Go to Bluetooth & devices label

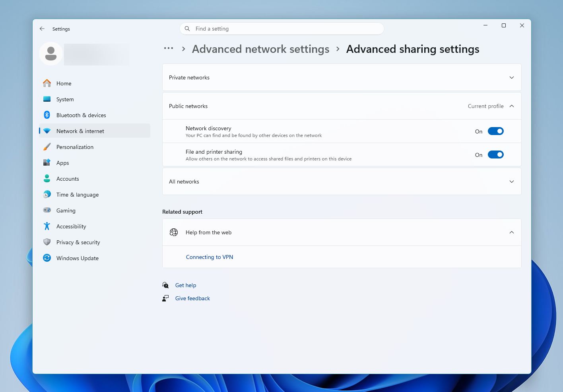tap(81, 115)
